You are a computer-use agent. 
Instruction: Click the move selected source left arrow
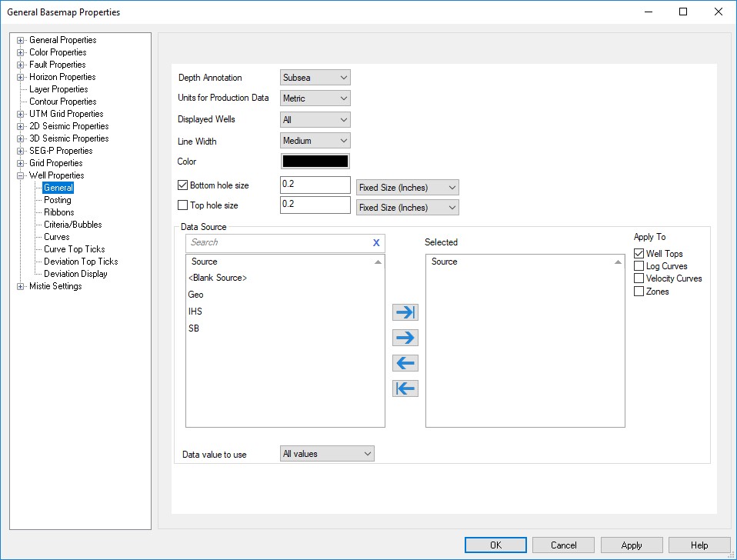[x=405, y=363]
